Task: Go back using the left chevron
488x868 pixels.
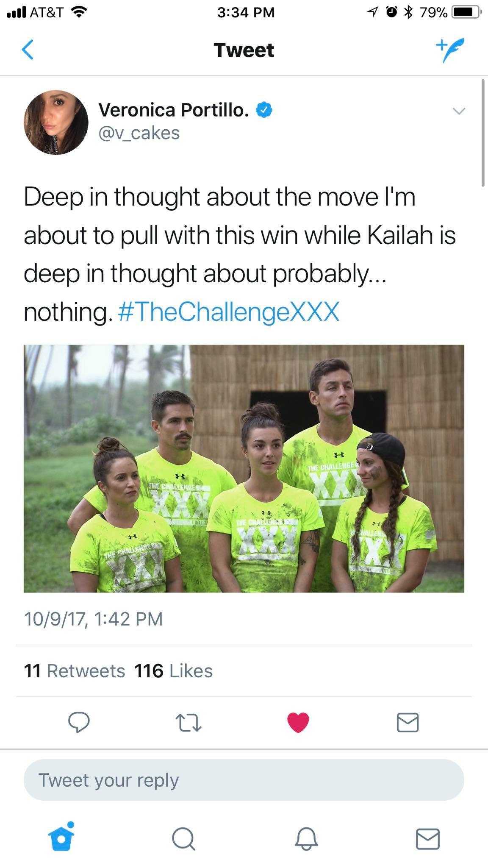Action: (28, 50)
